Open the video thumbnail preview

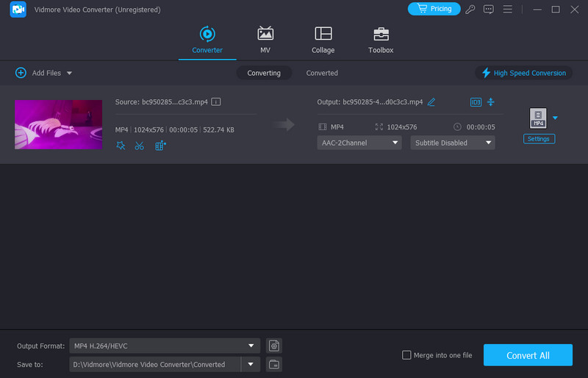pos(59,124)
